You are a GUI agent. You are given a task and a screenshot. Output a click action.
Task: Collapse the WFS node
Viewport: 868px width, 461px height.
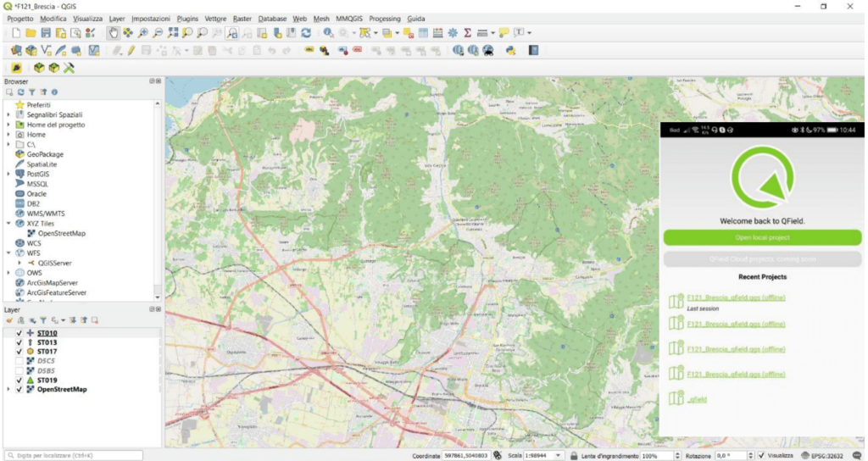pyautogui.click(x=8, y=253)
